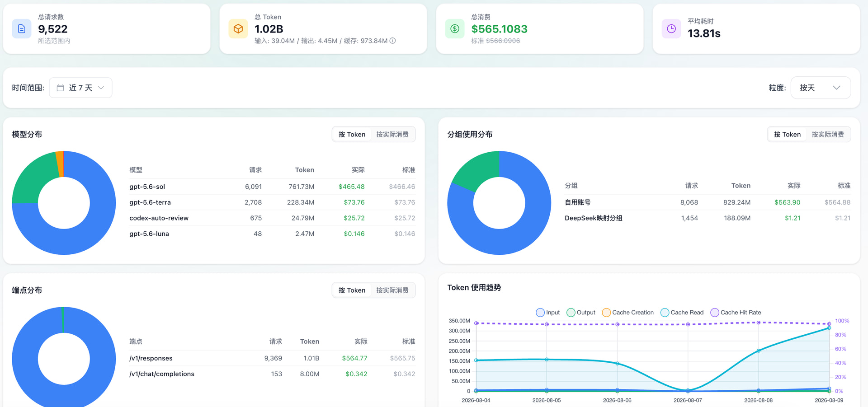Click the 8.00M Token value for /v1/chat/completions
Image resolution: width=868 pixels, height=407 pixels.
point(310,374)
